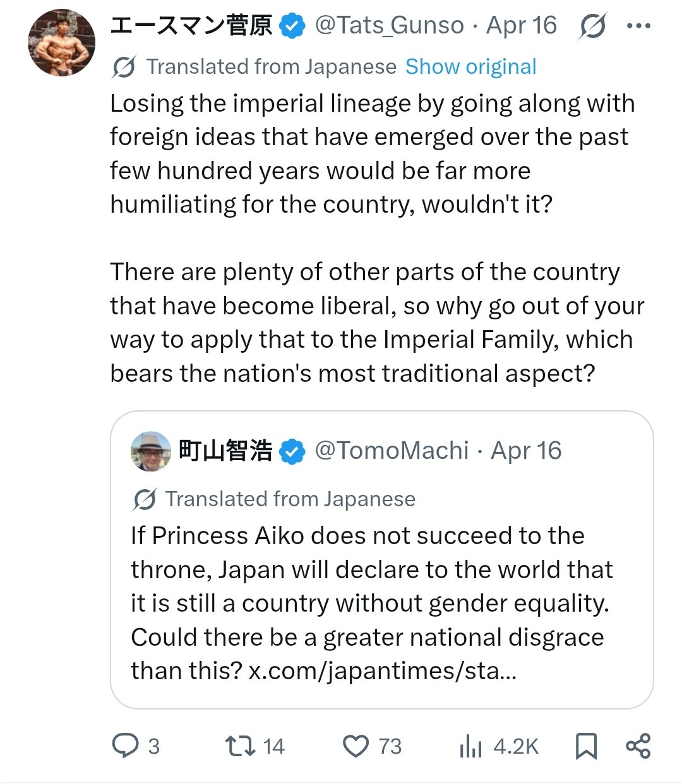
Task: Show original Japanese text
Action: (x=470, y=66)
